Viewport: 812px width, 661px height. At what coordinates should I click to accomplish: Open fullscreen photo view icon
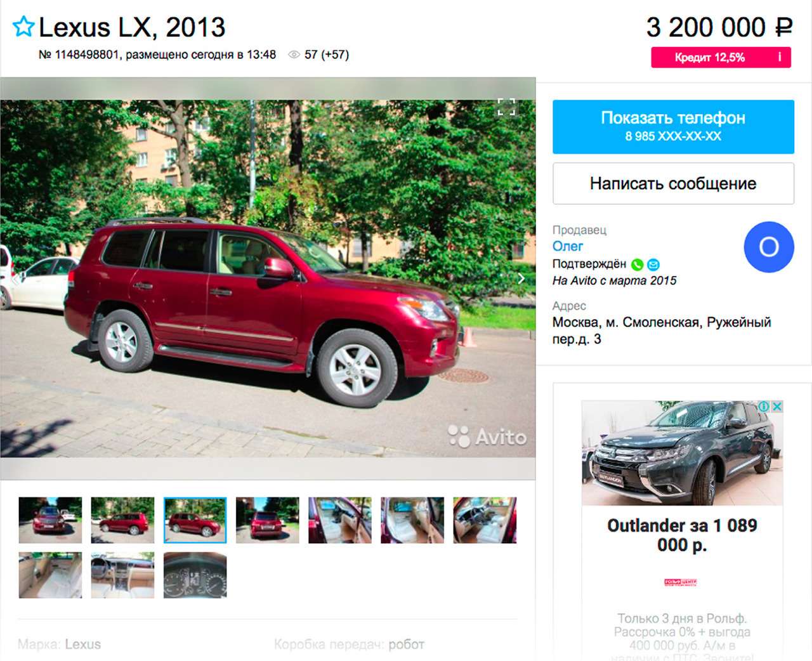coord(506,107)
